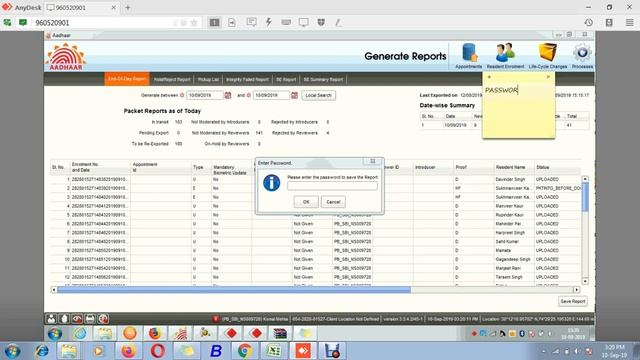Screen dimensions: 640x360
Task: Open the AnyDesk address book icon
Action: (609, 22)
